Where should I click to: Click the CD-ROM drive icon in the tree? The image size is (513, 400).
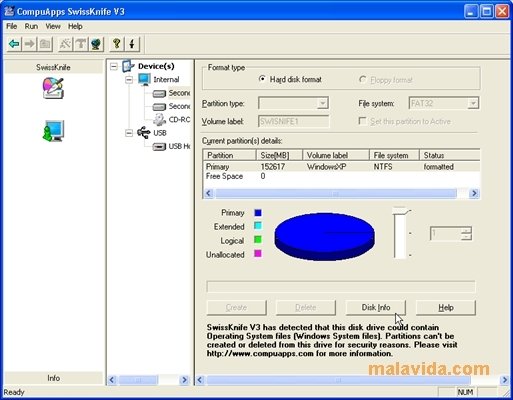(159, 120)
